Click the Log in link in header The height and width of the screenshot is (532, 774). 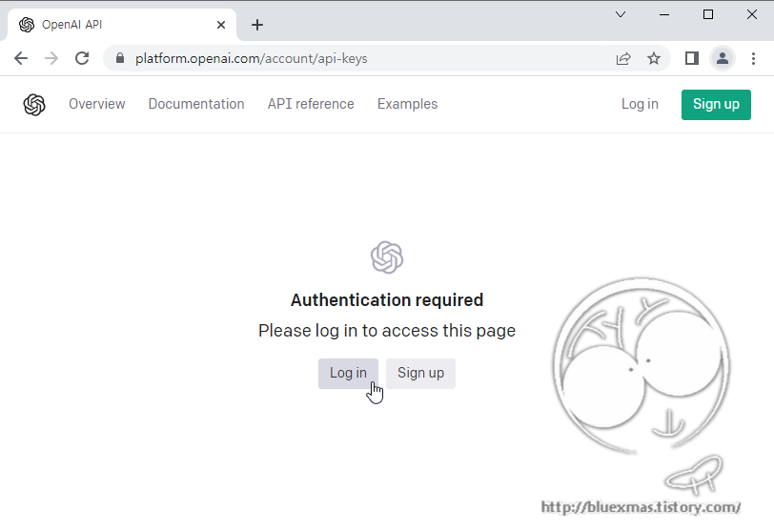click(x=640, y=104)
